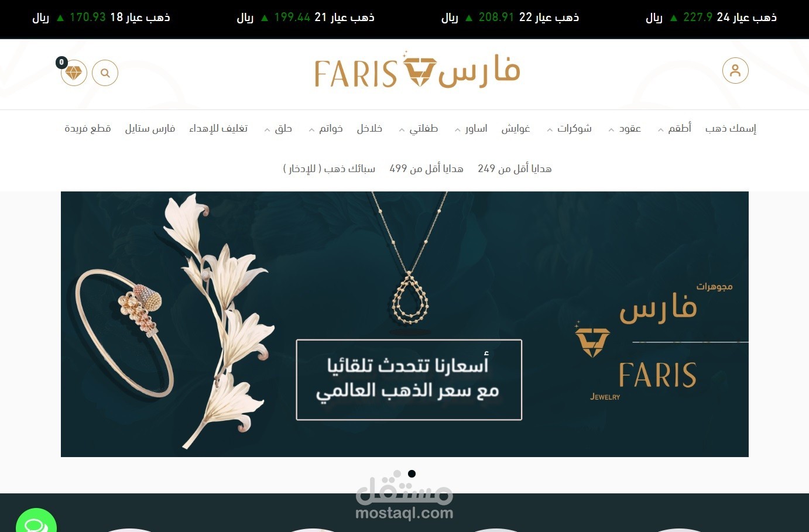Select the active black carousel dot
This screenshot has width=809, height=532.
click(412, 473)
